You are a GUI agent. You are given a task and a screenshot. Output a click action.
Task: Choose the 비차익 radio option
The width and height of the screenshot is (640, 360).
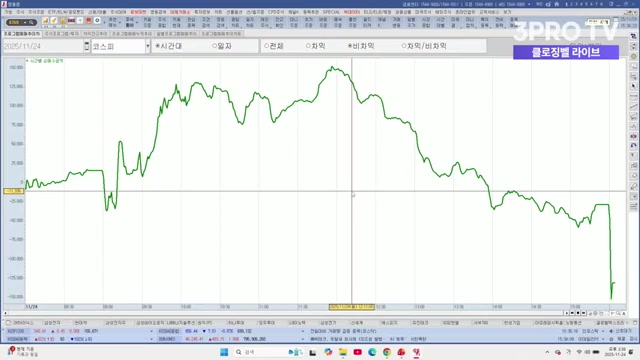coord(350,46)
